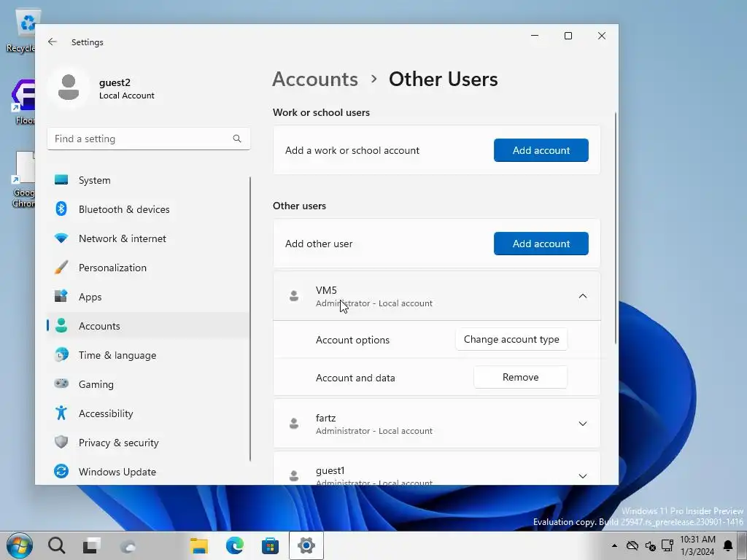
Task: Click the Widgets icon on the taskbar
Action: tap(127, 545)
